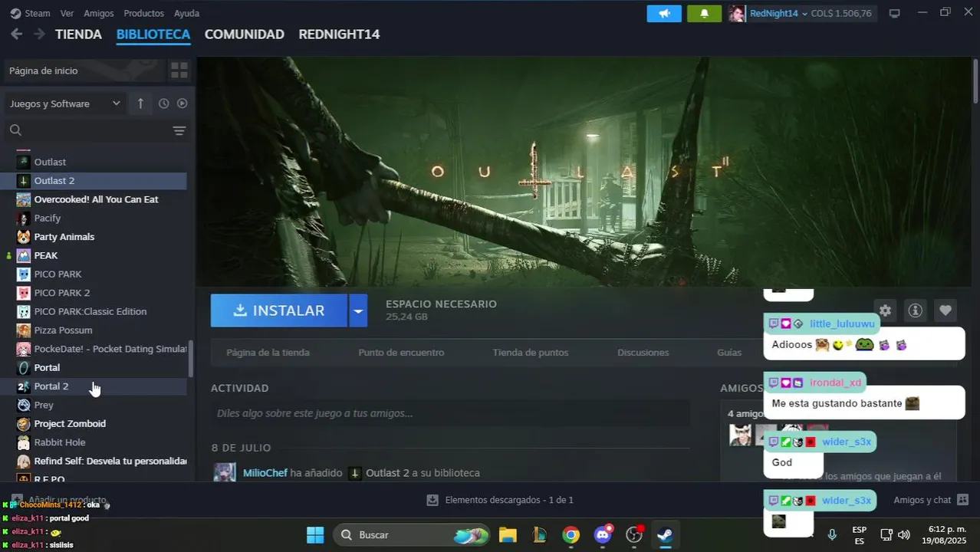Image resolution: width=980 pixels, height=552 pixels.
Task: Open the Tienda de puntos link
Action: click(531, 353)
